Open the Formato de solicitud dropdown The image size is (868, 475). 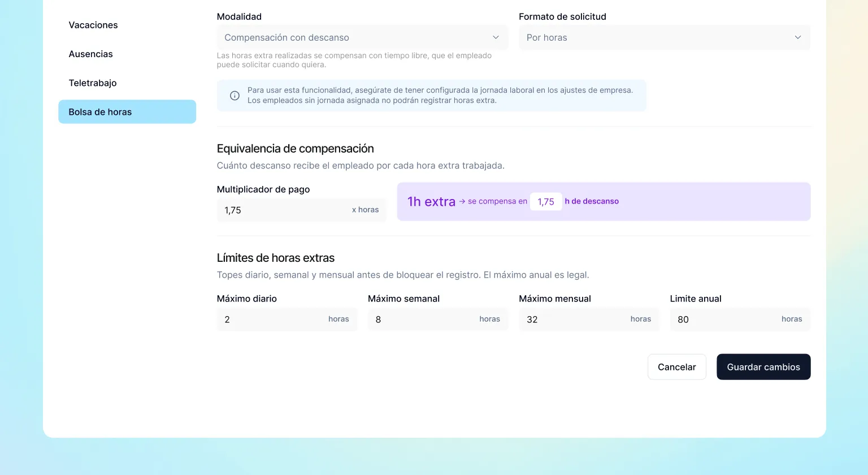(665, 37)
